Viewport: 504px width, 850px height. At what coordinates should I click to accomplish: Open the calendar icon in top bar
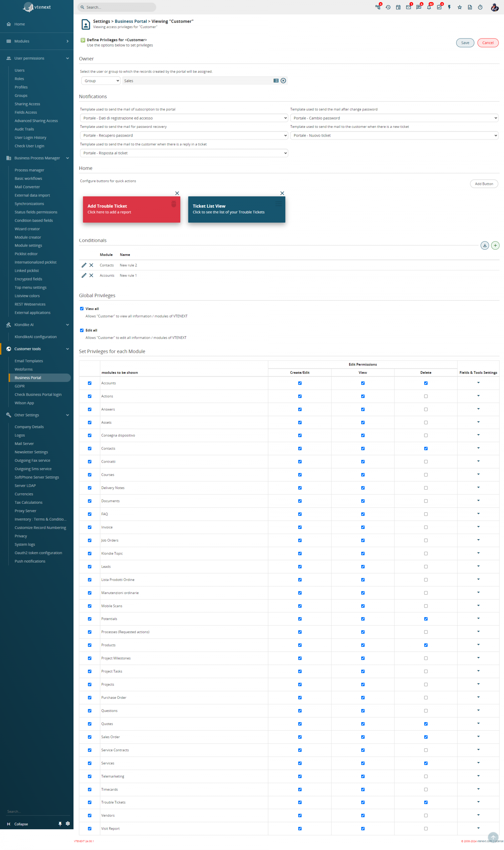398,7
